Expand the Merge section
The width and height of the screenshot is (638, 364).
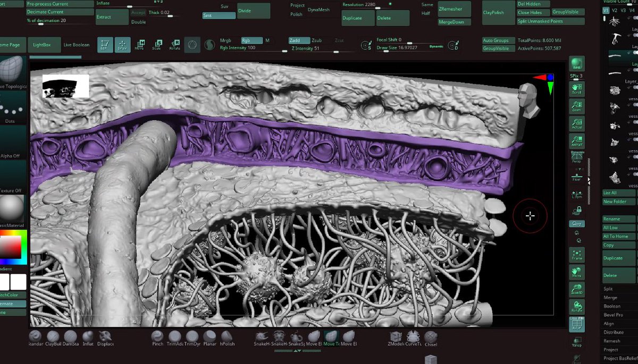610,298
